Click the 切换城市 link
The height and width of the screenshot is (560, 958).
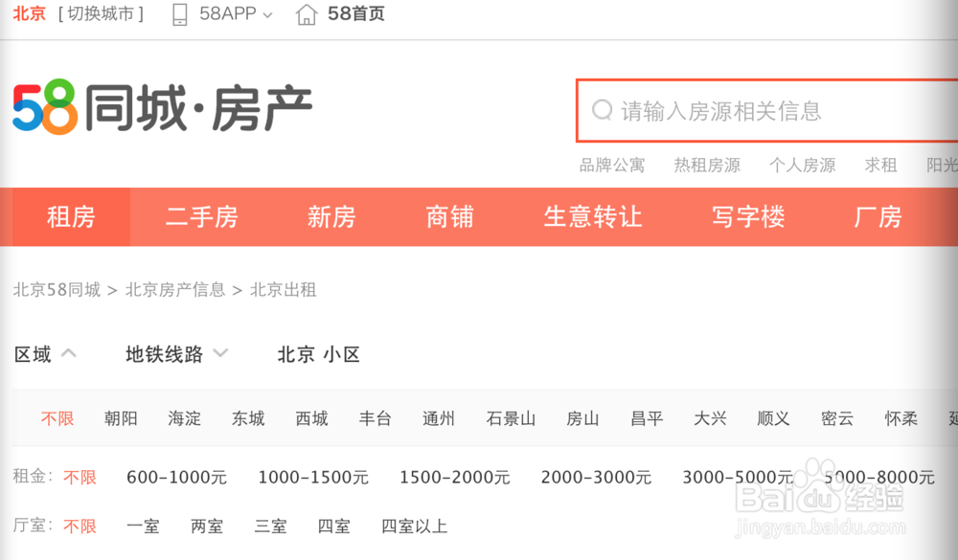click(x=101, y=13)
